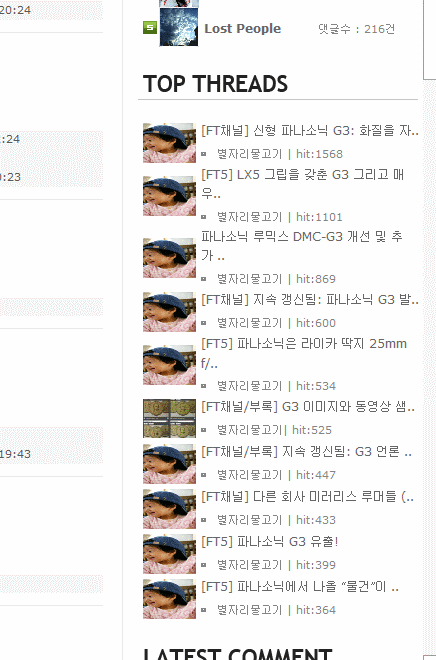Open thread '[FT5] 파나소닉 G3 유출!'

[269, 542]
